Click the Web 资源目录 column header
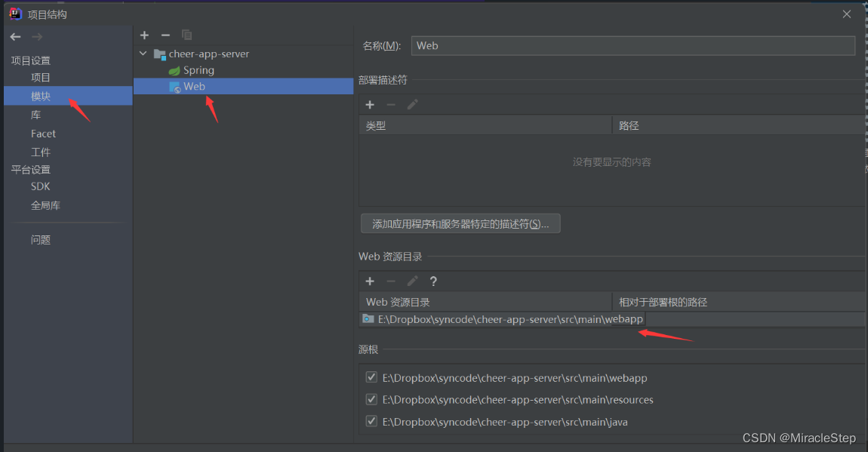 [x=485, y=302]
